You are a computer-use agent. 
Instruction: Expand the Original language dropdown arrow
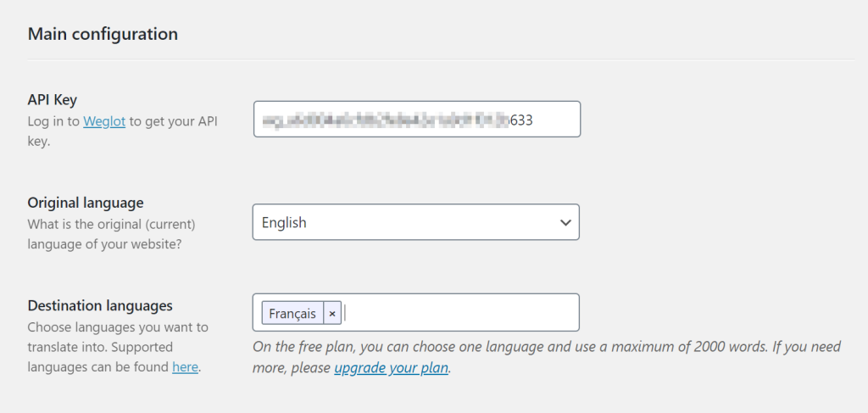coord(565,222)
